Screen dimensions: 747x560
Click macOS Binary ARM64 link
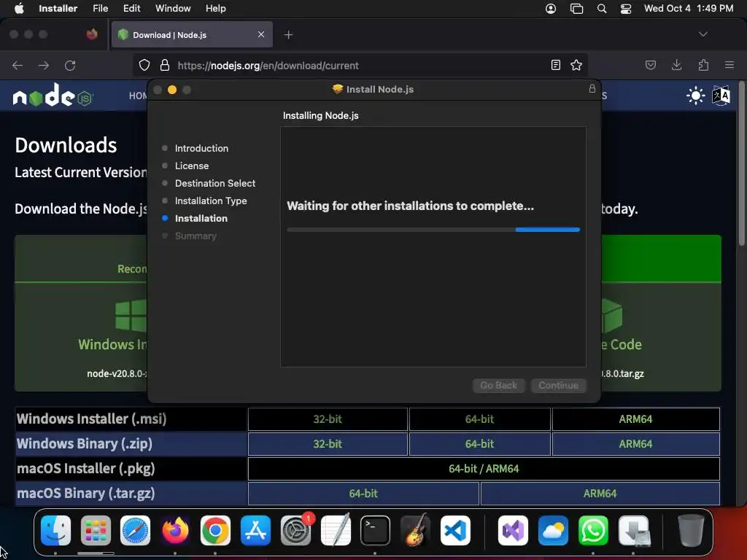click(x=600, y=494)
